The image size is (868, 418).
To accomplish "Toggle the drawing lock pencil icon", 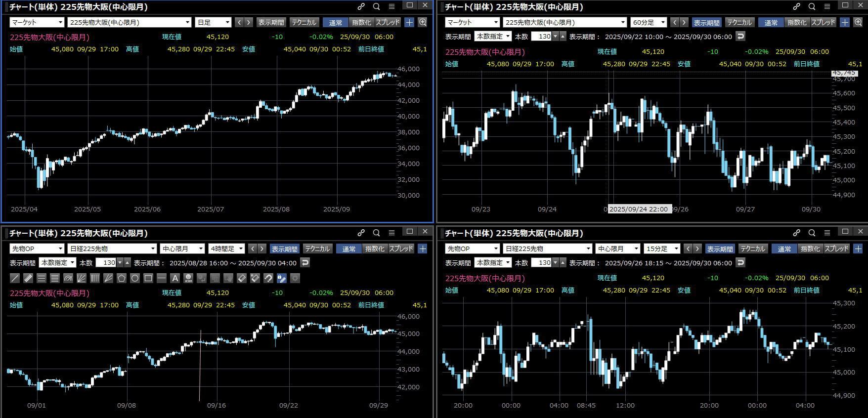I will point(282,278).
